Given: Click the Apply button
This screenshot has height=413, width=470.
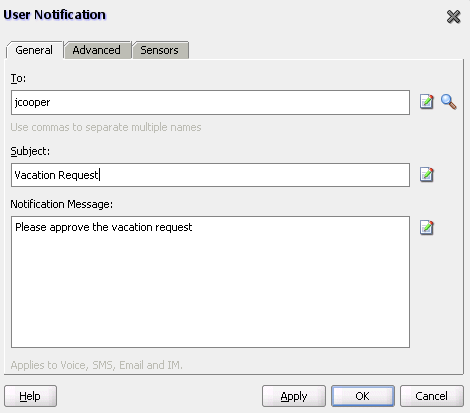Looking at the screenshot, I should [x=294, y=396].
